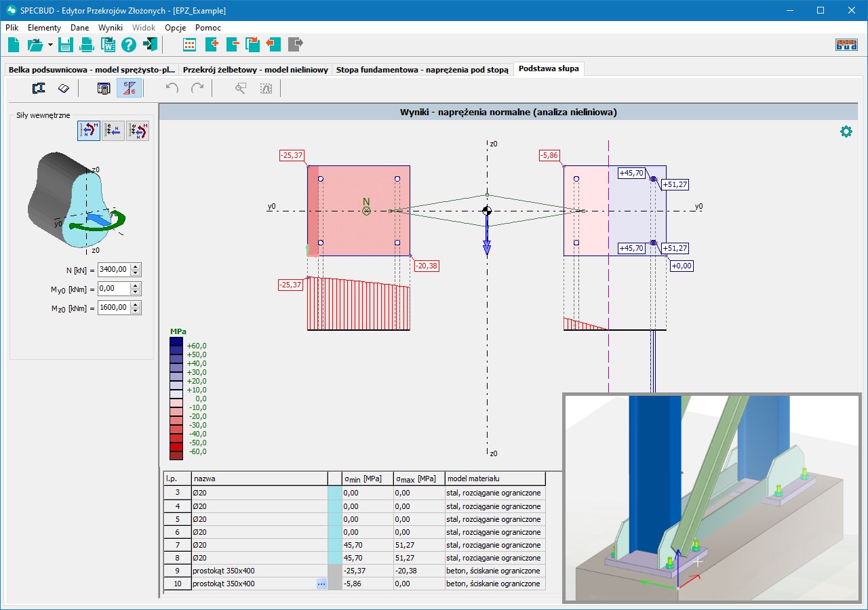The height and width of the screenshot is (610, 868).
Task: Open help with question mark icon
Action: pos(129,45)
